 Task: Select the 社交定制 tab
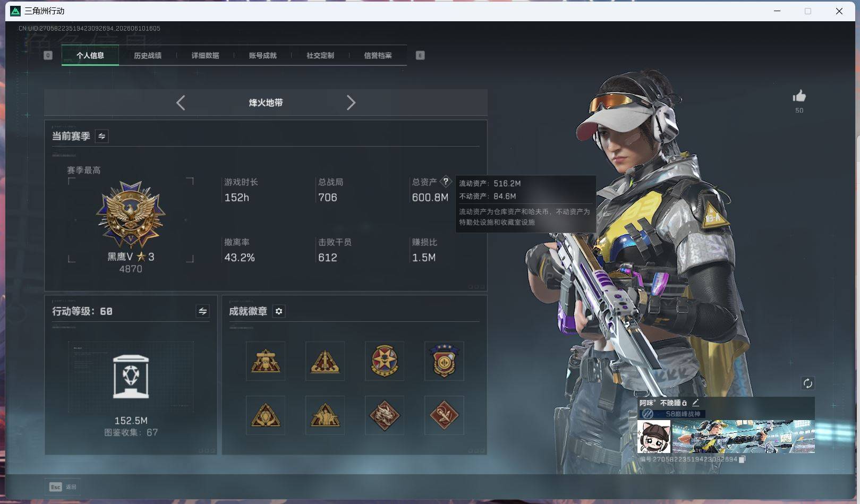[x=320, y=55]
